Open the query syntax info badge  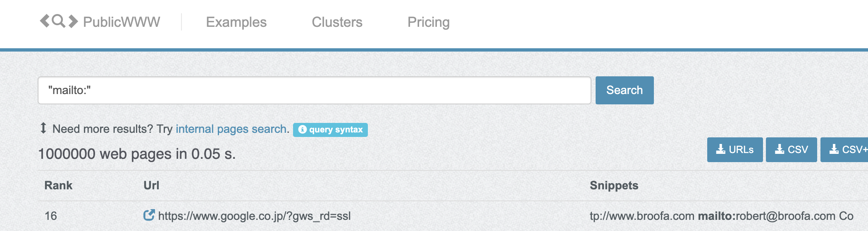tap(330, 130)
